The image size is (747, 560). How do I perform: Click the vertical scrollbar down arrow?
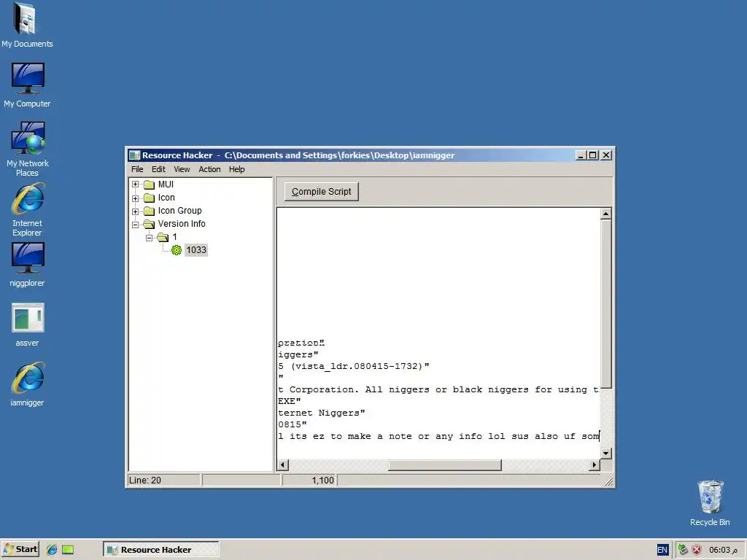[x=606, y=454]
